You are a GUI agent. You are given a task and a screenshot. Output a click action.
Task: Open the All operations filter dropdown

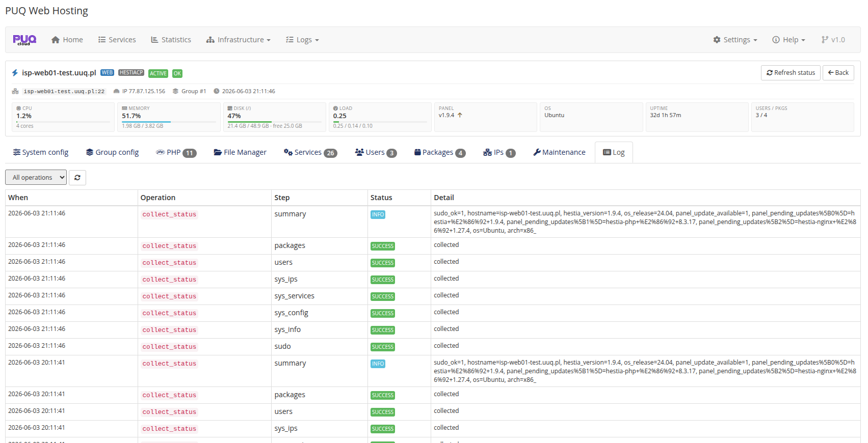pos(36,177)
